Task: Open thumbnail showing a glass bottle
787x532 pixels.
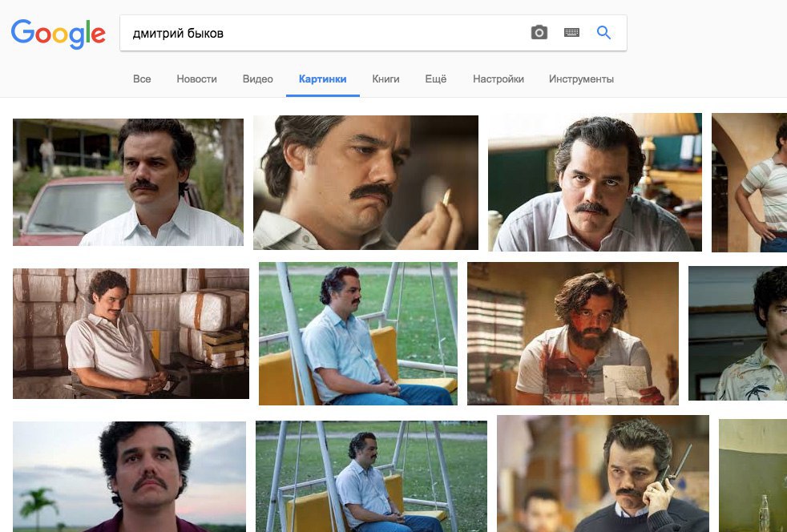Action: click(x=753, y=476)
